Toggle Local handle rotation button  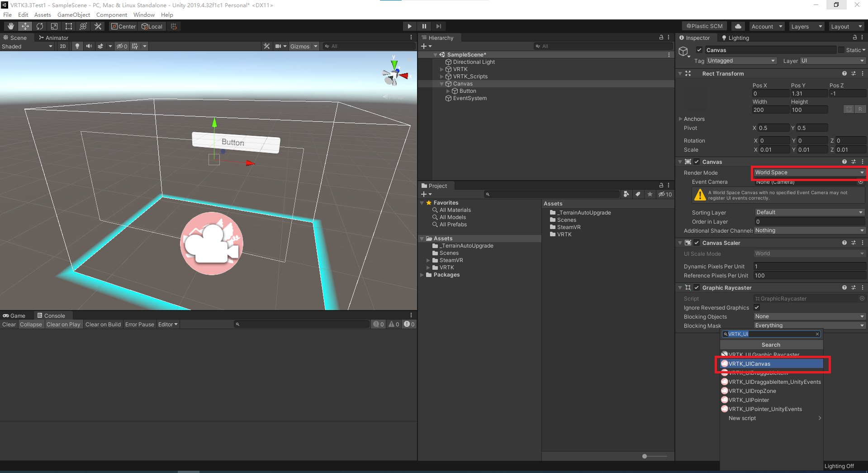tap(152, 26)
